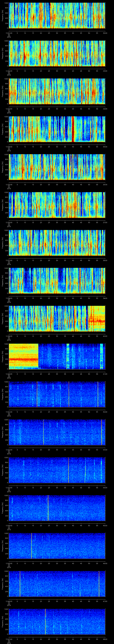Screen dimensions: 114x644
Task: Select the spectrogram panel starting at 13:42:00
Action: tap(57, 432)
